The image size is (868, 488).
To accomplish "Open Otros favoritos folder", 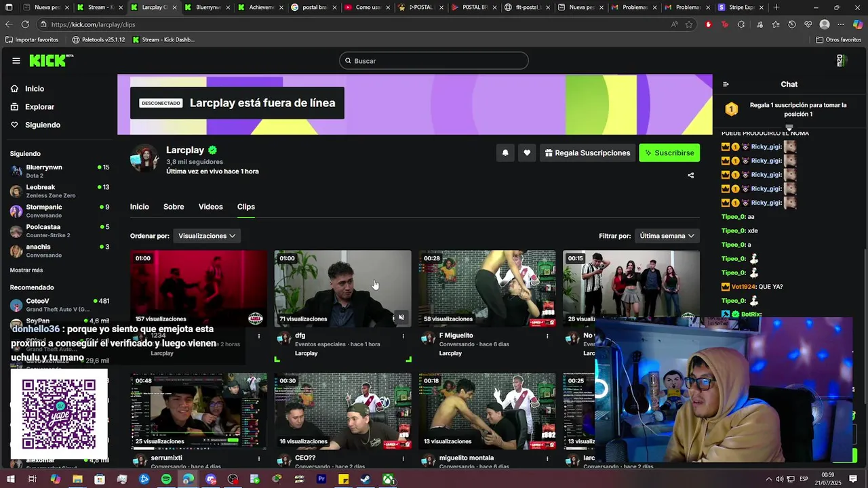I will 839,40.
